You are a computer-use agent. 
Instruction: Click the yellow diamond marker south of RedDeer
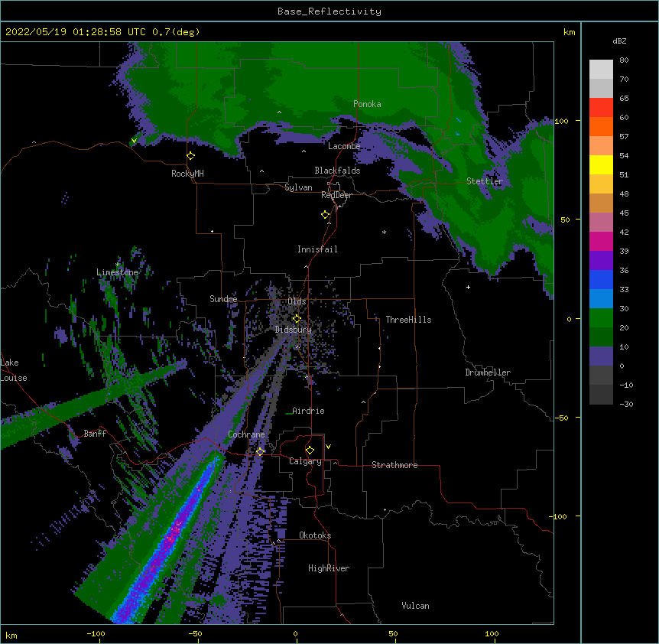click(x=326, y=215)
